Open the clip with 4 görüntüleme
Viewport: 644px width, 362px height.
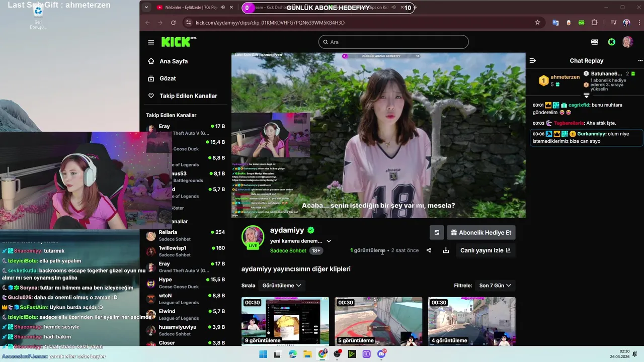point(471,321)
